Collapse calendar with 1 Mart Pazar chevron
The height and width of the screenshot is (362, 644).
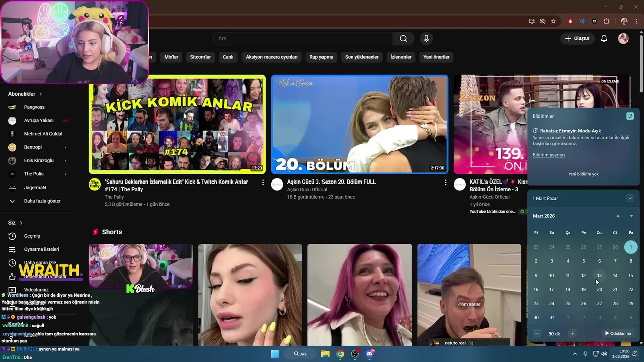630,198
